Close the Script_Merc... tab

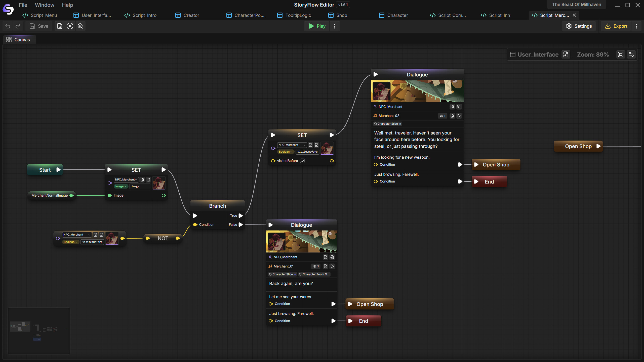pyautogui.click(x=574, y=15)
